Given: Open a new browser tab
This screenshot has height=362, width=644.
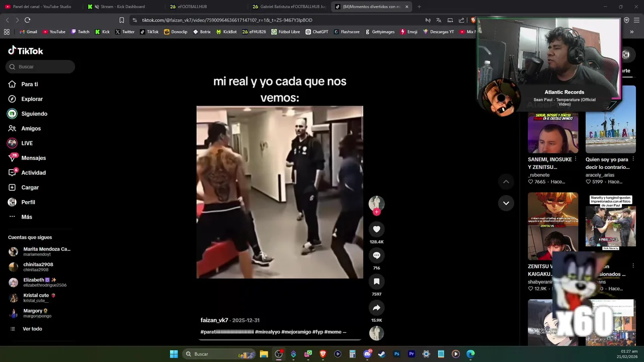Looking at the screenshot, I should [x=419, y=7].
